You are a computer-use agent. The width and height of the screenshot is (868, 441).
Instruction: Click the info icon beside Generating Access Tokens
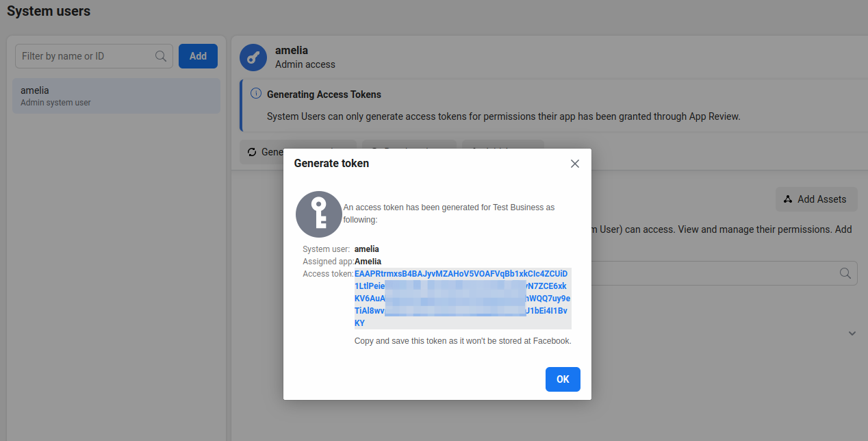tap(256, 93)
